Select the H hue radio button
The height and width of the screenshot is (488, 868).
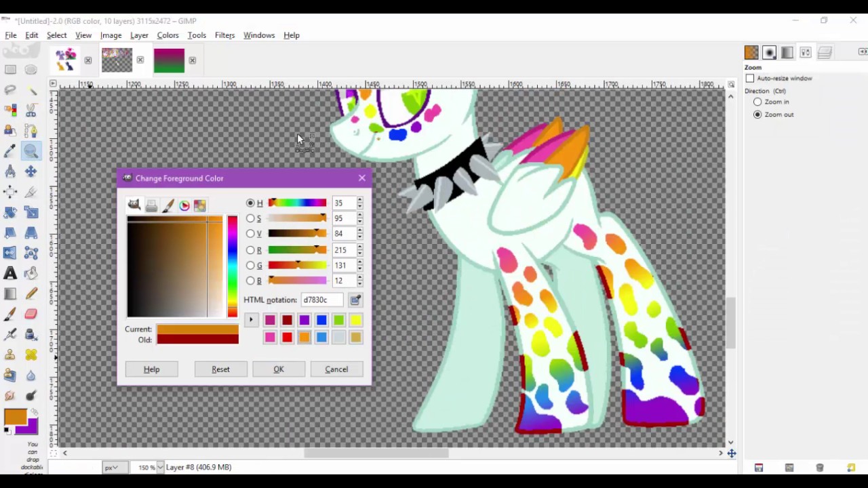click(x=250, y=203)
